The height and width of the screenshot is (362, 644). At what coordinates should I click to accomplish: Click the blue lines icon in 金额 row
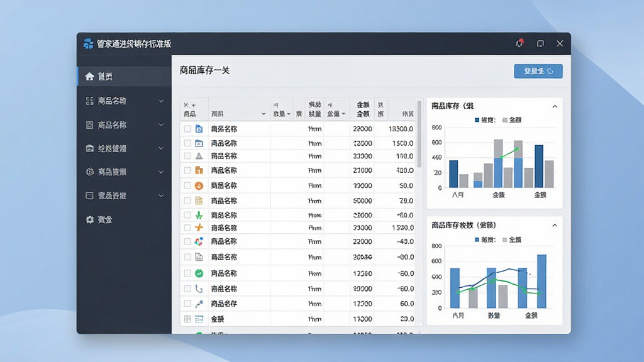point(199,319)
